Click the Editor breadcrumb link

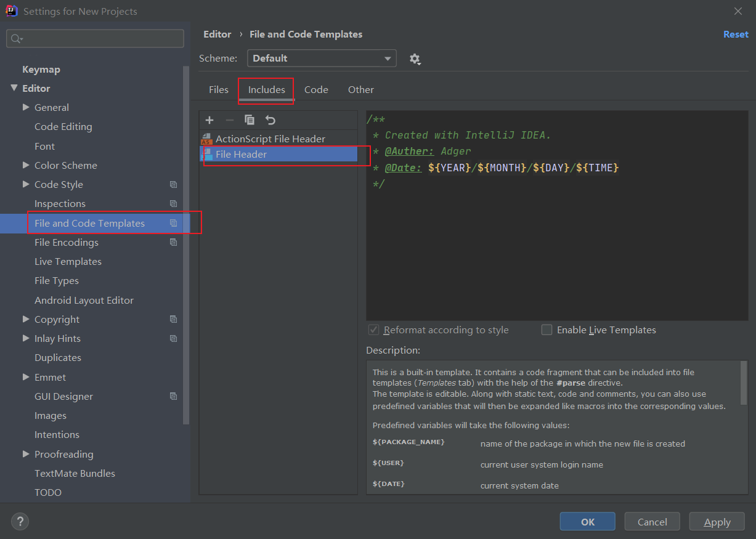click(x=217, y=34)
